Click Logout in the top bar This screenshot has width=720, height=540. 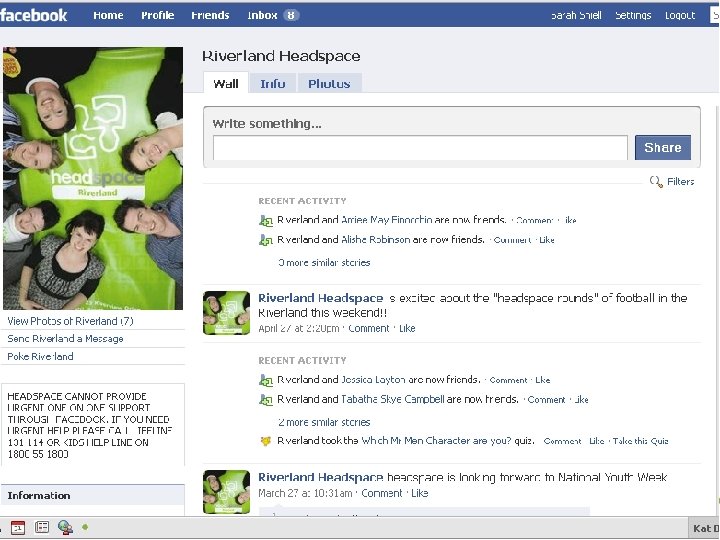[680, 15]
